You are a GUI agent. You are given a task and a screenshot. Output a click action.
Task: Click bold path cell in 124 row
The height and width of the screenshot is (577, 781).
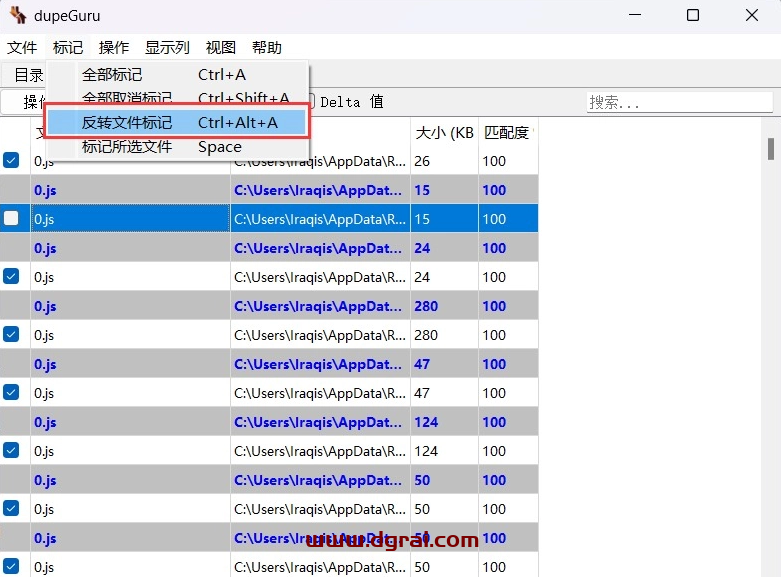coord(320,422)
